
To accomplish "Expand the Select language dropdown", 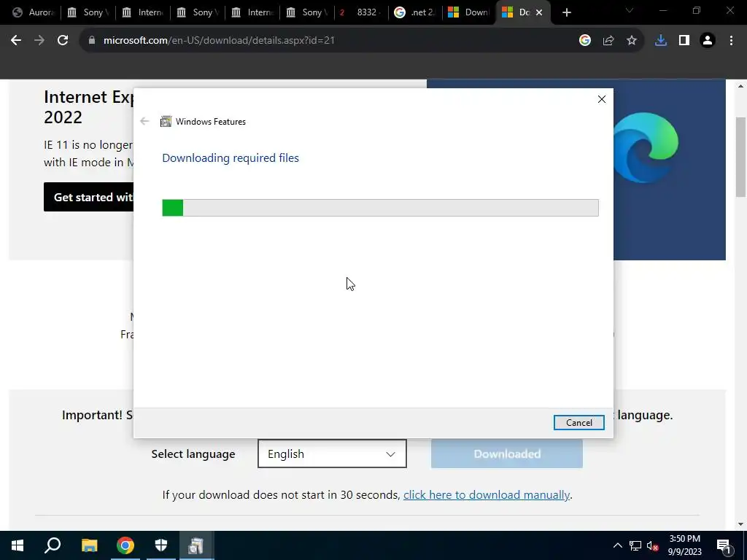I will pyautogui.click(x=332, y=454).
